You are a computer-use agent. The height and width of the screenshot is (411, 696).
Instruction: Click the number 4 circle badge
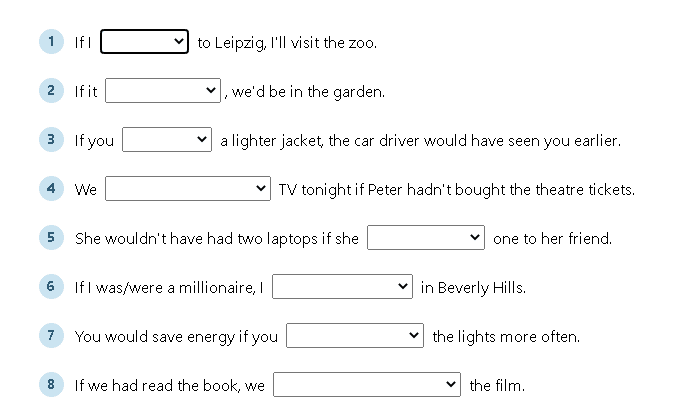(x=51, y=188)
